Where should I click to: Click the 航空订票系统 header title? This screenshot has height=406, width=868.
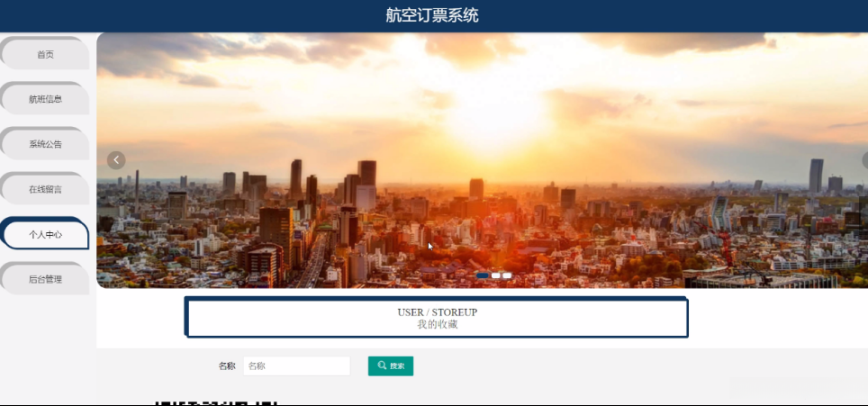click(x=432, y=15)
